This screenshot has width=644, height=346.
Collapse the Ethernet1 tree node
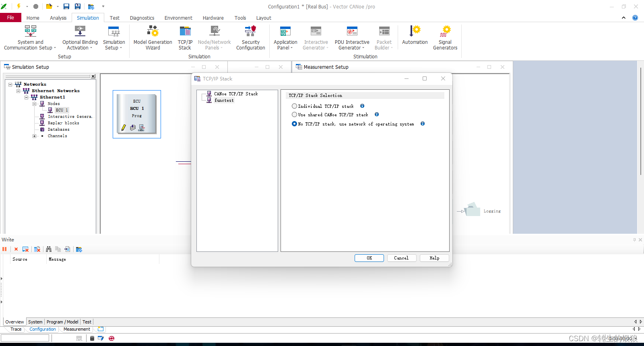click(x=27, y=97)
